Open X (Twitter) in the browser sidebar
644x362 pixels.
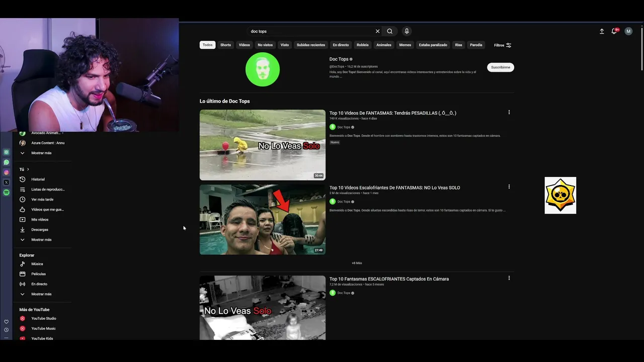click(7, 183)
